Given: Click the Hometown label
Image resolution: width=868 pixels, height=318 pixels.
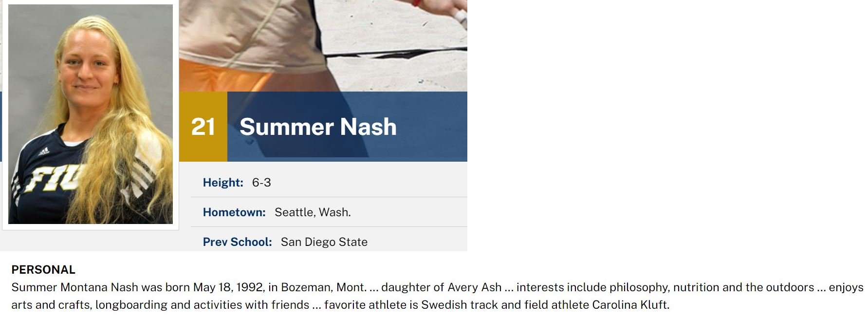Looking at the screenshot, I should coord(234,212).
